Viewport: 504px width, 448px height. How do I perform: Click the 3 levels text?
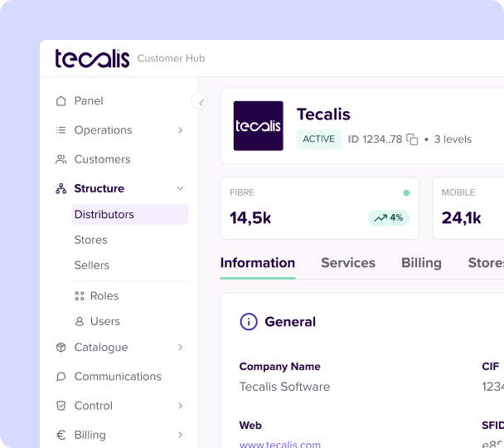coord(453,139)
